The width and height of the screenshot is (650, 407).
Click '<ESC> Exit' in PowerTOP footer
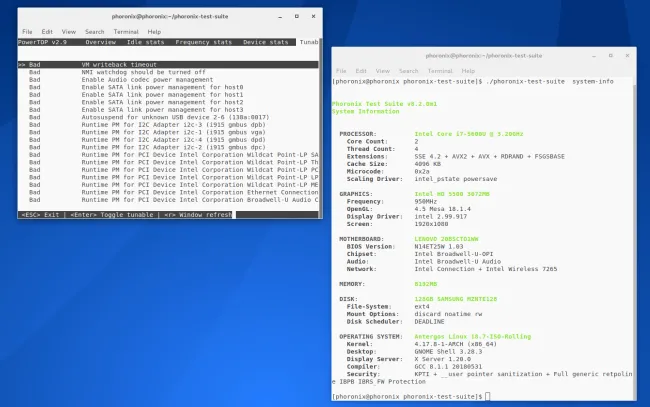click(x=40, y=215)
